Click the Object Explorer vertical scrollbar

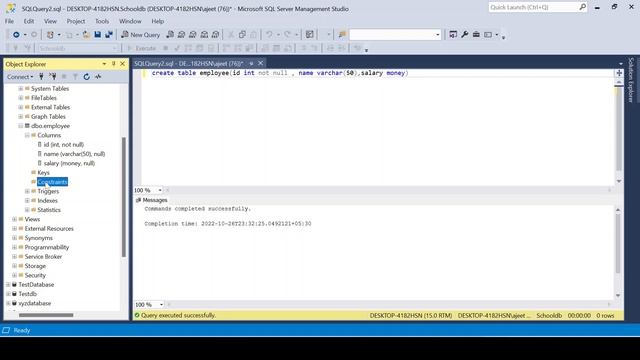pyautogui.click(x=124, y=197)
